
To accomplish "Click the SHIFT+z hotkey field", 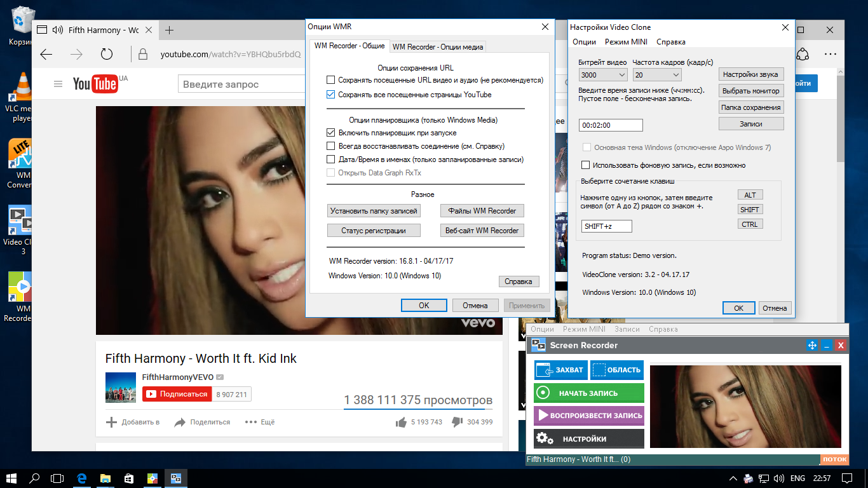I will point(606,226).
